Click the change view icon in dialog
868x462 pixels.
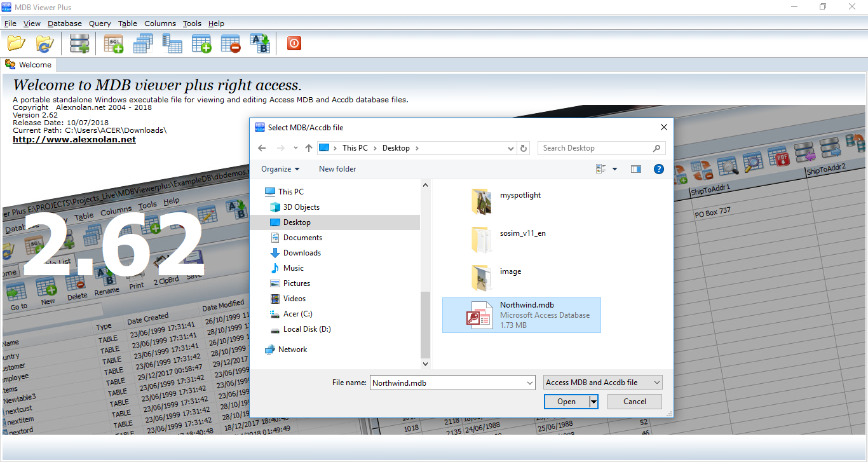(x=601, y=169)
